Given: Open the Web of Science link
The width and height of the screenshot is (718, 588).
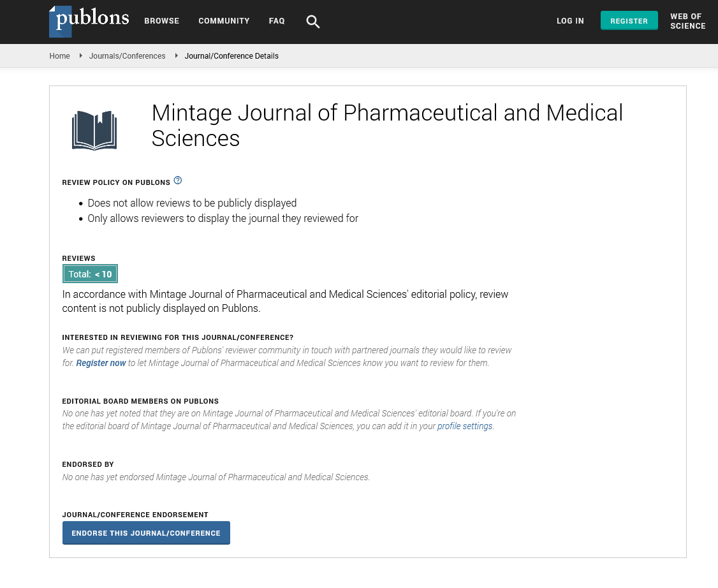Looking at the screenshot, I should pos(687,21).
